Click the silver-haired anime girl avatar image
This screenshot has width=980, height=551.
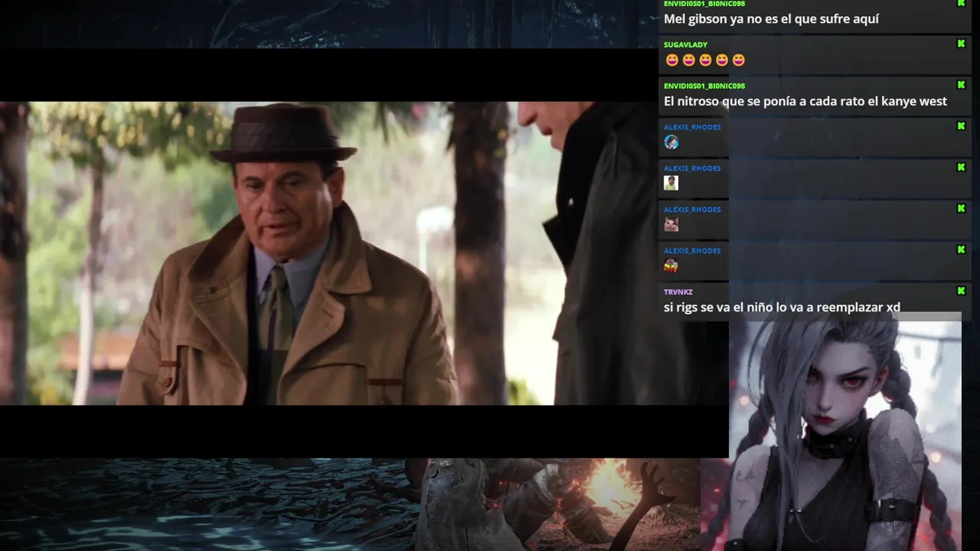pyautogui.click(x=845, y=432)
